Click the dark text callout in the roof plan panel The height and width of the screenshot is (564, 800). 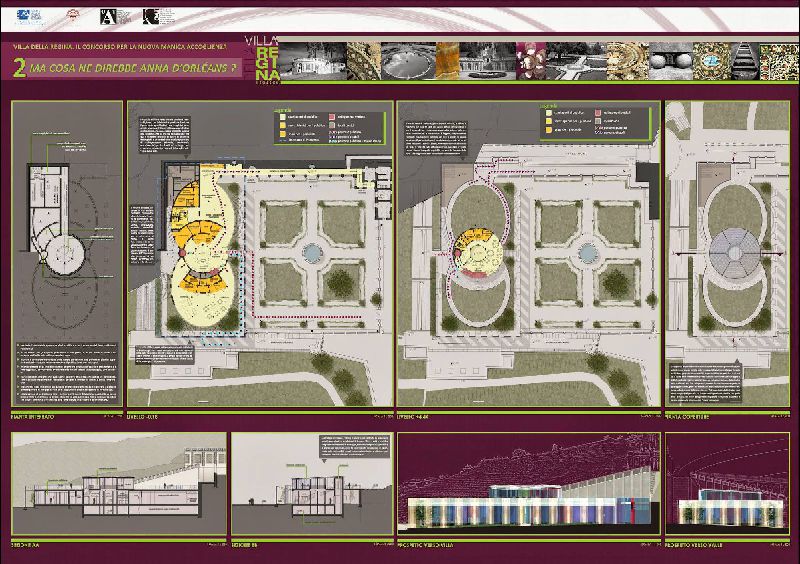pyautogui.click(x=705, y=383)
